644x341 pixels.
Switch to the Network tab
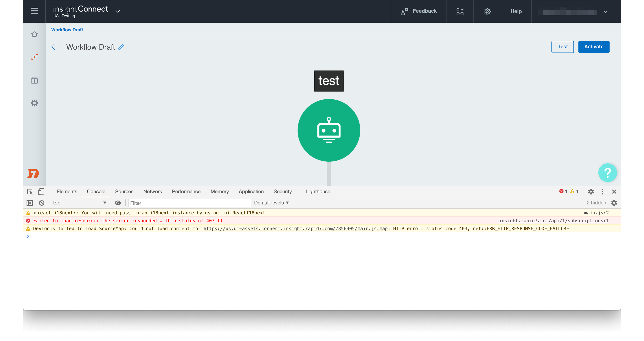click(x=152, y=192)
